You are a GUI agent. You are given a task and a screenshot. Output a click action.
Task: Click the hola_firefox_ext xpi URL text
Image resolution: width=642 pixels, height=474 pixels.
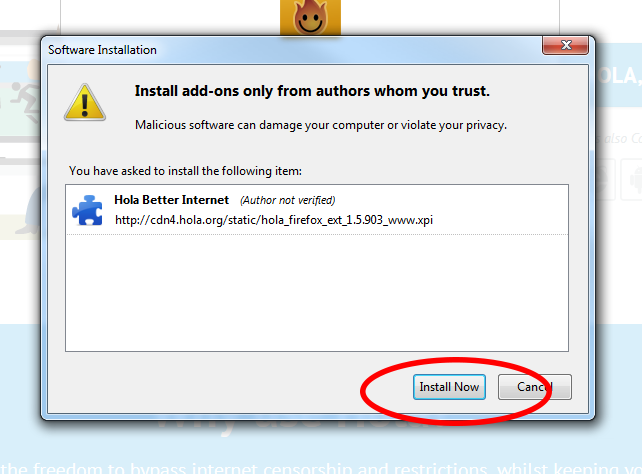[274, 220]
